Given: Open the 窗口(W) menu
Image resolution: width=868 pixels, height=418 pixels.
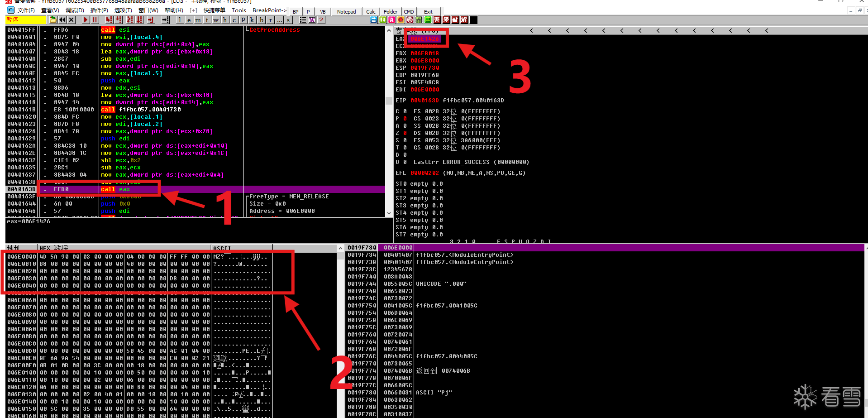Looking at the screenshot, I should click(148, 10).
